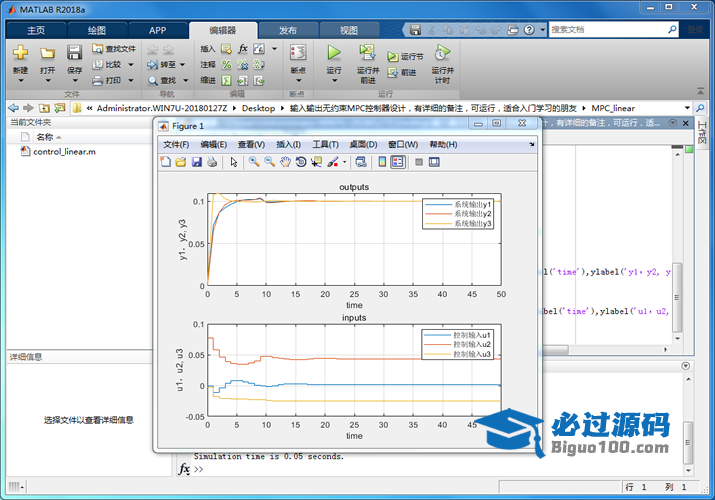Toggle Insert Legend button in Figure 1
Viewport: 715px width, 500px height.
(398, 162)
